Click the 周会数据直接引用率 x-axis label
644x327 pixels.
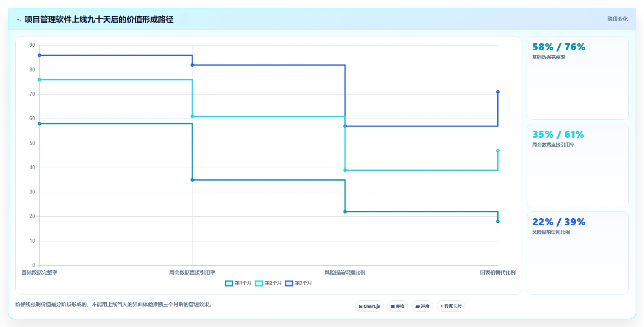[192, 272]
